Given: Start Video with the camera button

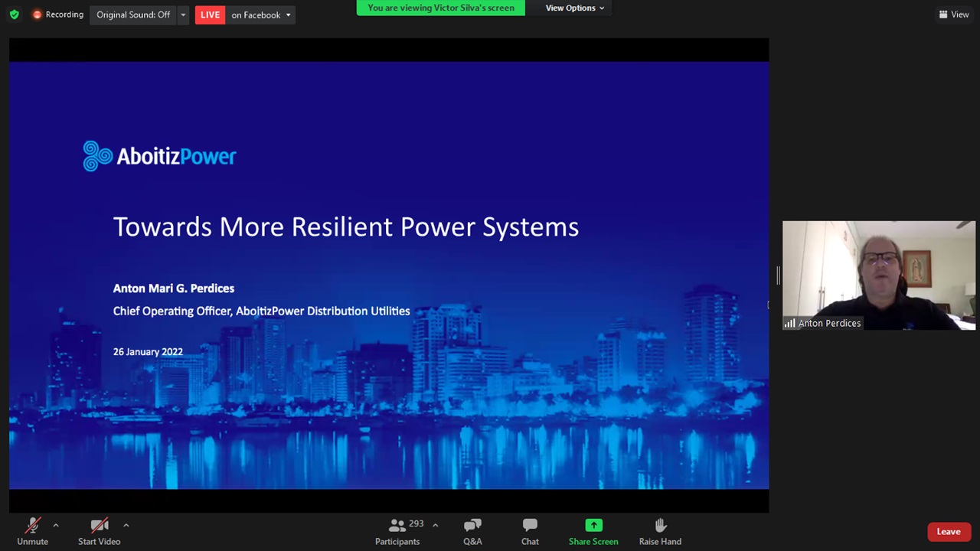Looking at the screenshot, I should tap(100, 532).
